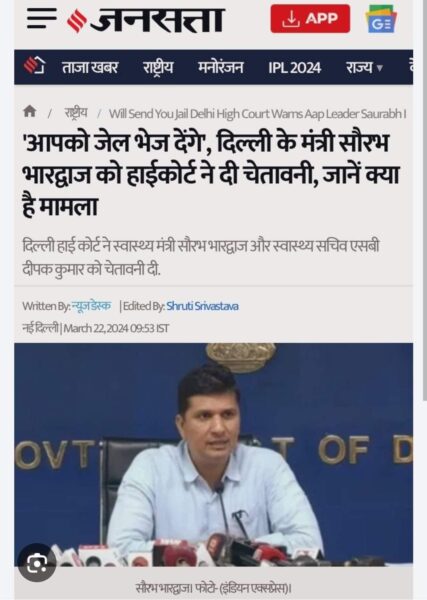The image size is (427, 600).
Task: Open the Saurabh Bharadwaj article photo
Action: [x=214, y=455]
